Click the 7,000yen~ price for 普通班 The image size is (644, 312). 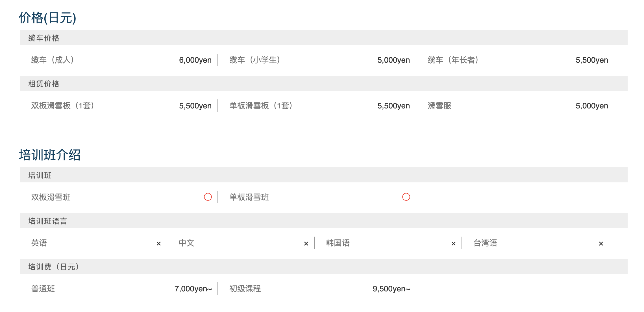(x=193, y=289)
